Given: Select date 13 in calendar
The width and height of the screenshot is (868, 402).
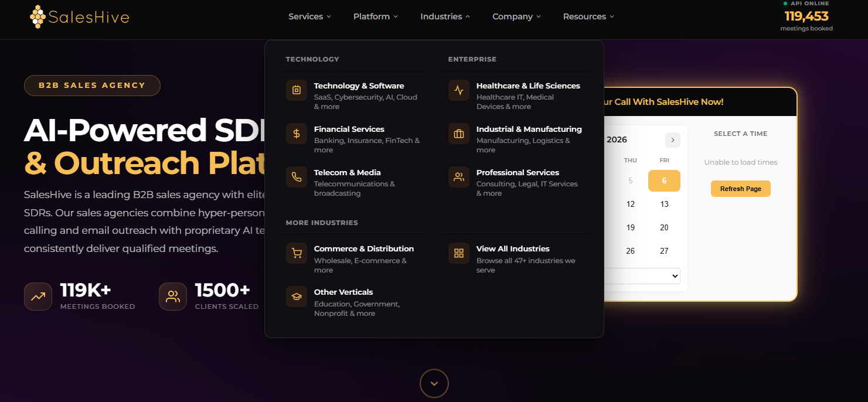Looking at the screenshot, I should point(664,204).
